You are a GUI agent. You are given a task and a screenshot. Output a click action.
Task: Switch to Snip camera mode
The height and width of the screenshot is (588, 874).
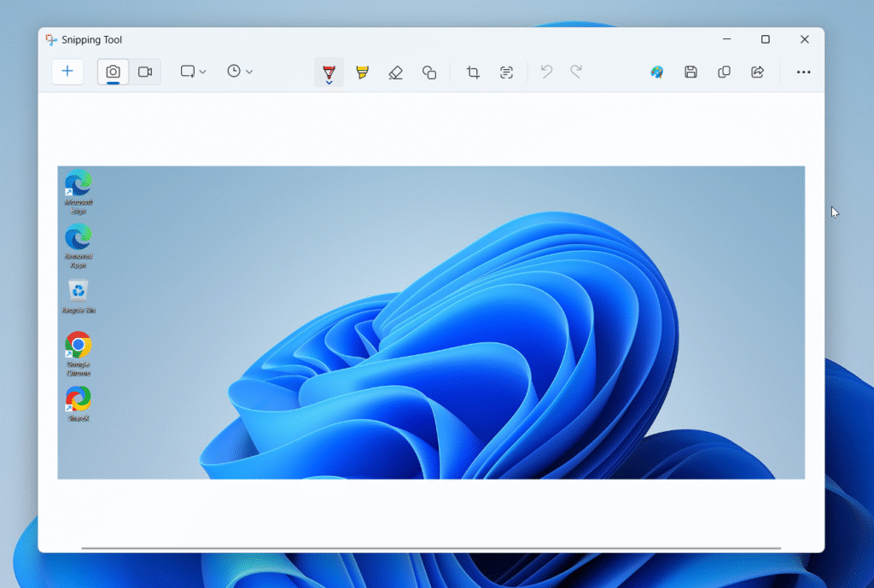(x=113, y=72)
